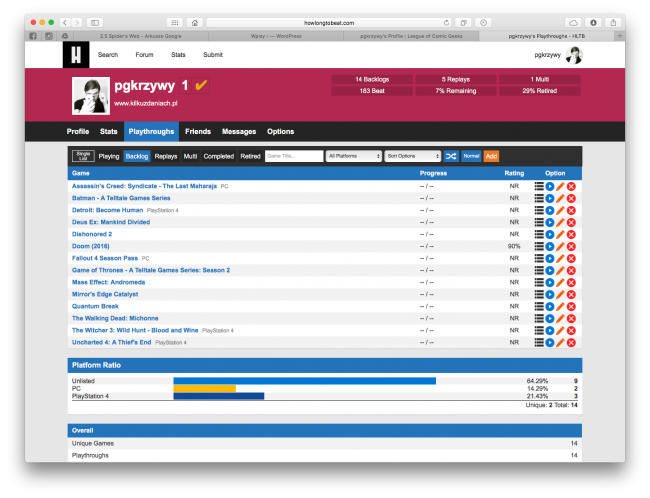Delete Deus Ex: Mankind Divided with red X
The height and width of the screenshot is (498, 650).
571,222
